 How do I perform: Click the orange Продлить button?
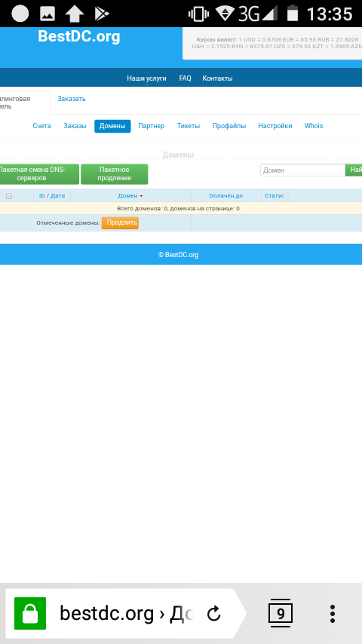tap(120, 222)
